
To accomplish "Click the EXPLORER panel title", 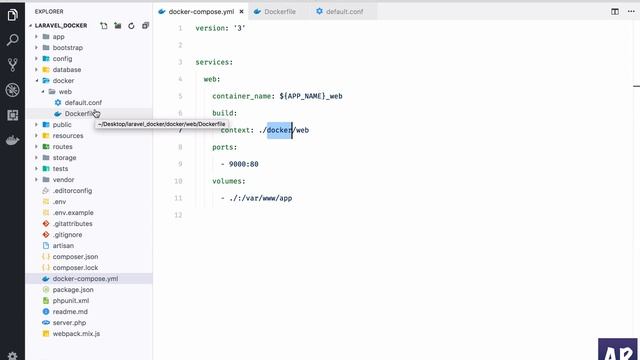I will click(x=49, y=11).
